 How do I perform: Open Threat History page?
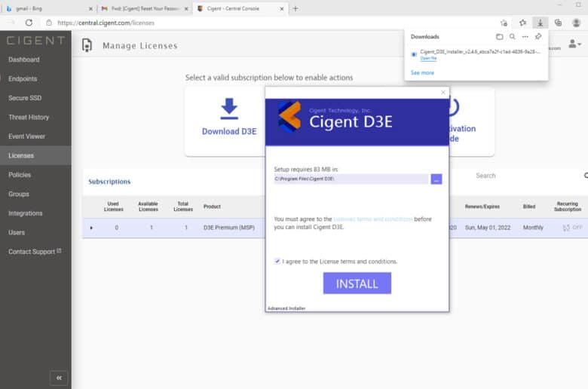(x=29, y=118)
